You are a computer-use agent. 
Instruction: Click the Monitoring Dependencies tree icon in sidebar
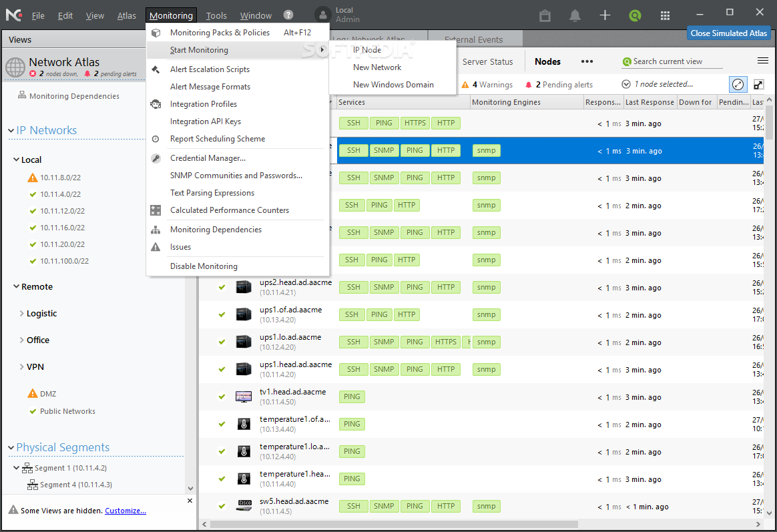22,95
